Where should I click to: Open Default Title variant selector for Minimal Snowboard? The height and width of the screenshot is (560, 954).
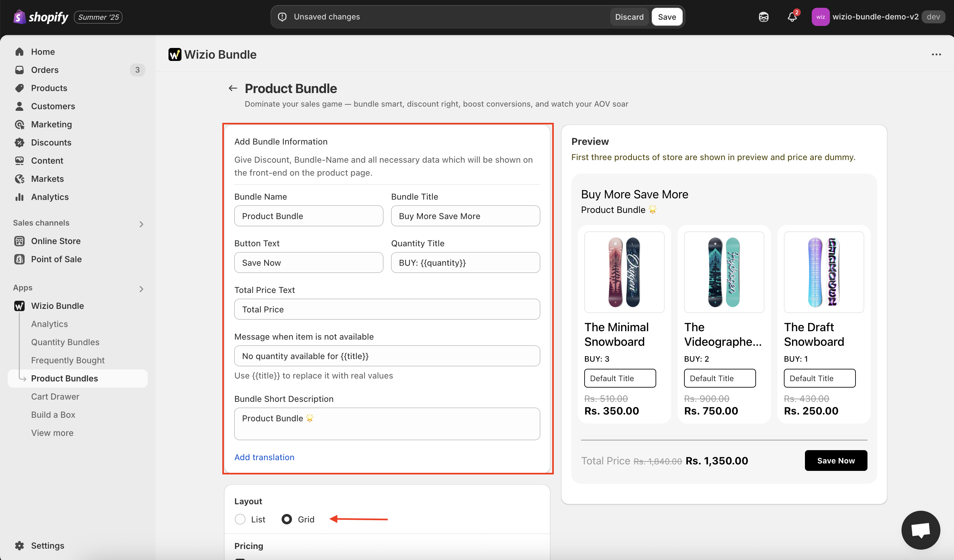(x=620, y=378)
